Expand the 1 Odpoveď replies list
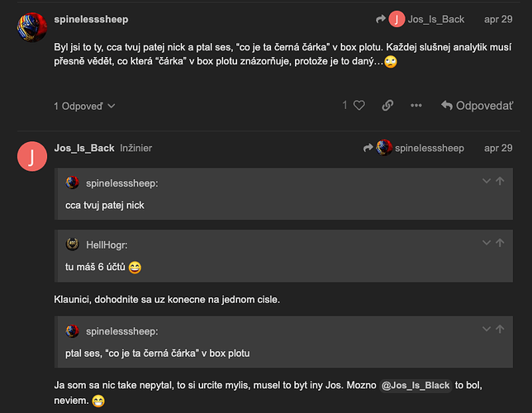The image size is (532, 413). [x=84, y=107]
